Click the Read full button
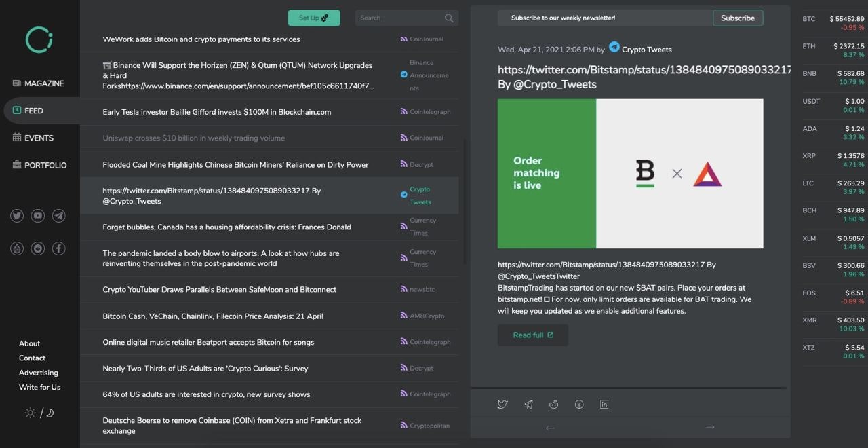The image size is (868, 448). click(533, 335)
